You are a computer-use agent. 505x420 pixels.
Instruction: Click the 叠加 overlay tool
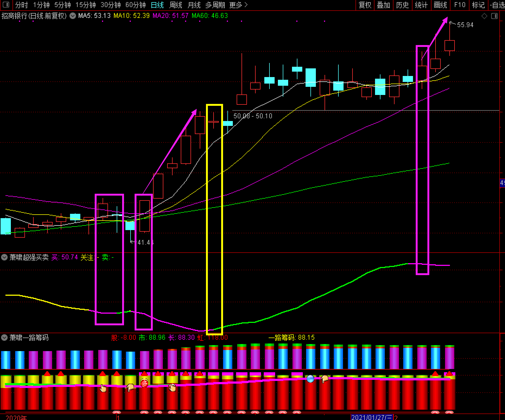pyautogui.click(x=383, y=5)
